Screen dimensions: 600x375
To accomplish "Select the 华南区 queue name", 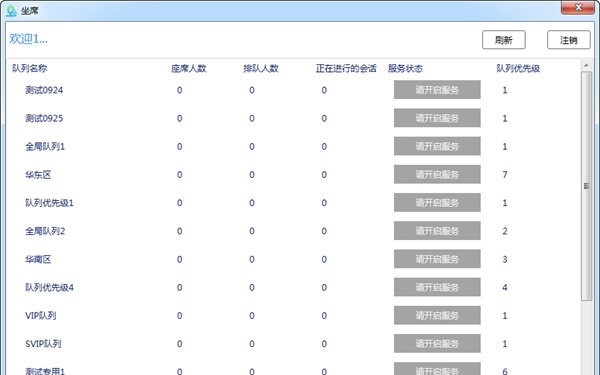I will click(38, 259).
